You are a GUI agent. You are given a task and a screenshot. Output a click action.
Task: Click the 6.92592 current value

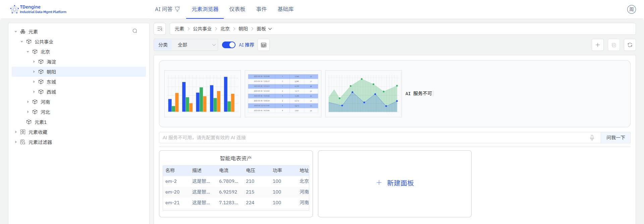coord(228,192)
